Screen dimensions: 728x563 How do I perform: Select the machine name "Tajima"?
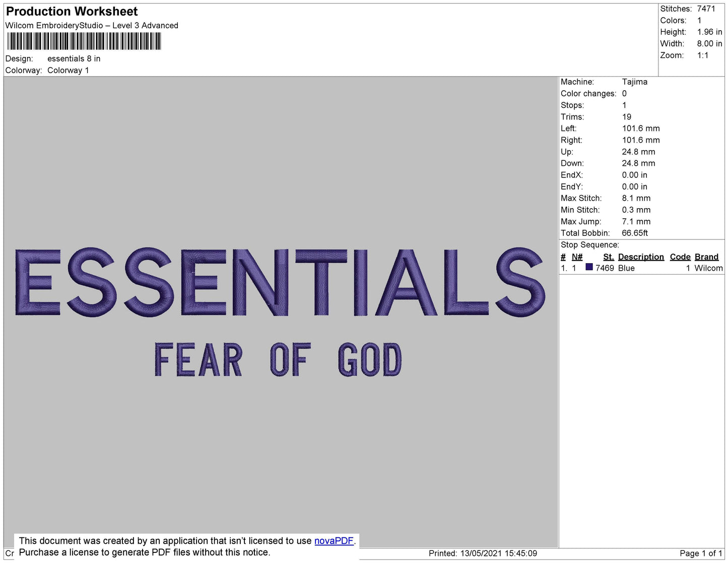coord(635,82)
